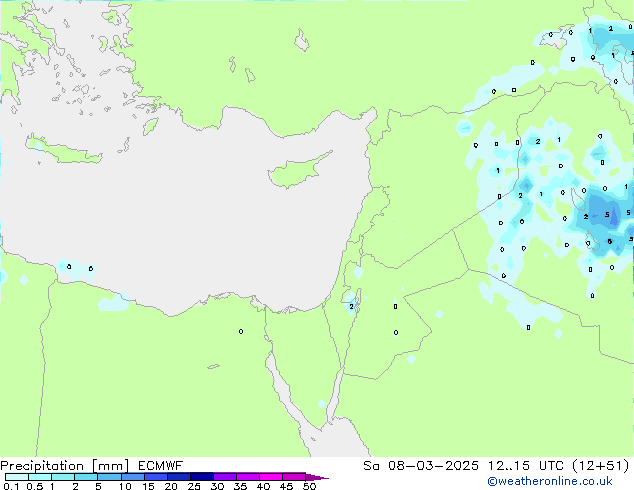Click the 0.1–0.5 mm legend color swatch
The image size is (634, 490).
(17, 477)
